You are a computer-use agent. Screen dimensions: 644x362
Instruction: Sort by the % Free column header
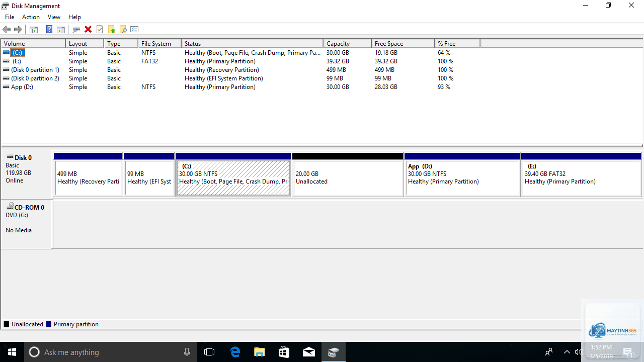point(457,44)
